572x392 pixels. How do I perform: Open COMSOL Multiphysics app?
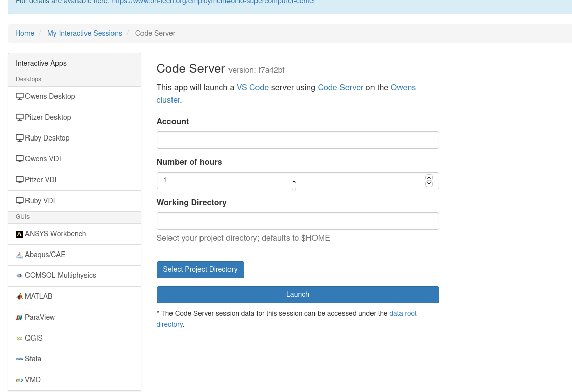tap(74, 275)
